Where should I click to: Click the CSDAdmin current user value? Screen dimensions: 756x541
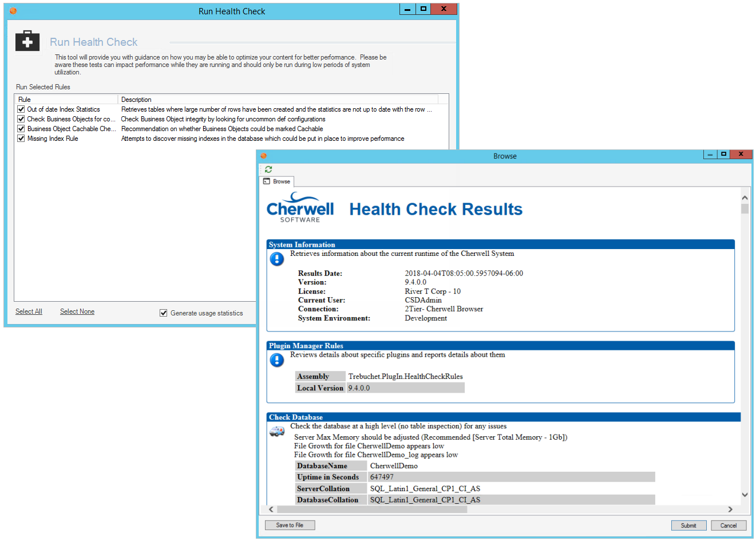(x=423, y=300)
